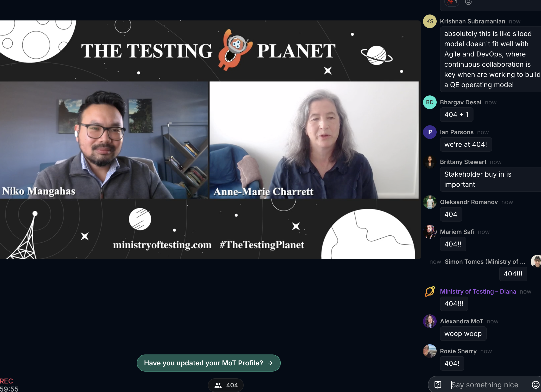Click the Krishnan Subramanian KS avatar

430,21
